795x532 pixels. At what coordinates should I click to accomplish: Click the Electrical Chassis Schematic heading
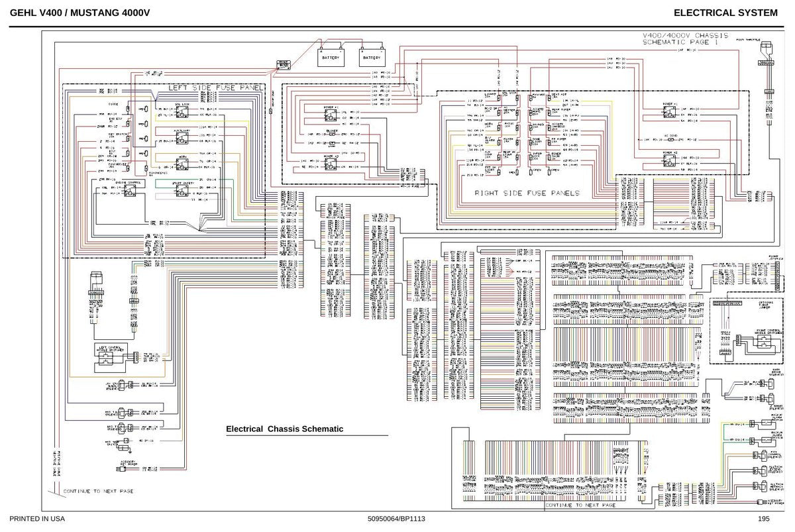(285, 429)
